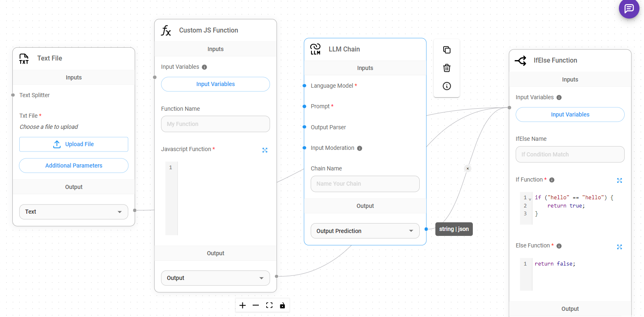Delete the LLM Chain node

tap(446, 68)
